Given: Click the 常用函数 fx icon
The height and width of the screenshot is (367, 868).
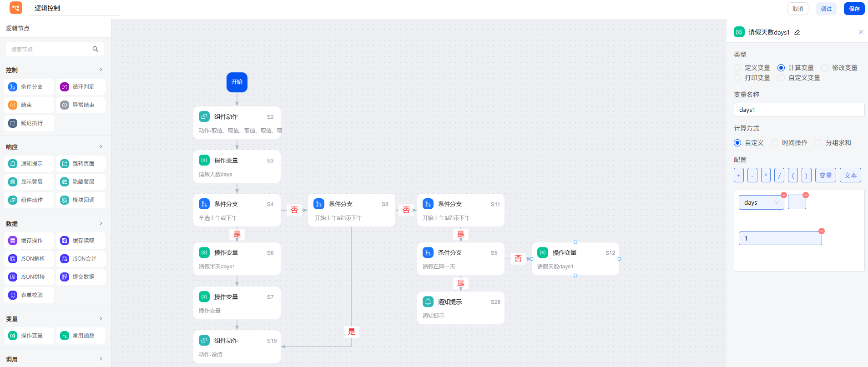Looking at the screenshot, I should point(65,336).
